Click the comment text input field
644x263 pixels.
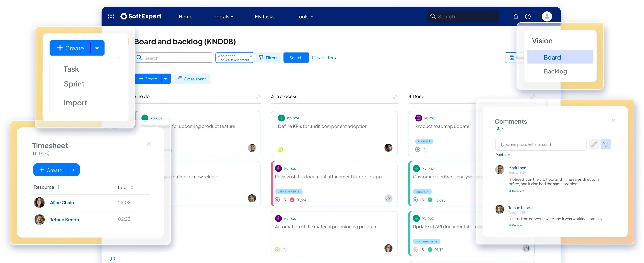tap(541, 145)
